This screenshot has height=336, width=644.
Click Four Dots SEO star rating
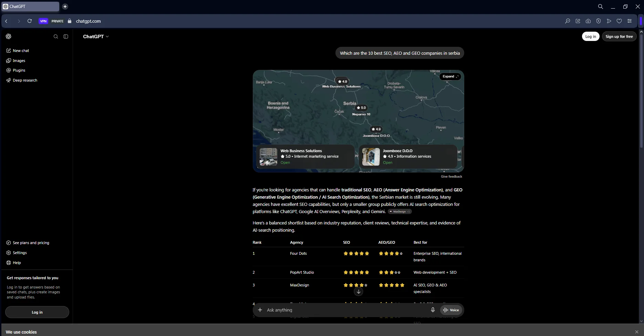pos(356,253)
